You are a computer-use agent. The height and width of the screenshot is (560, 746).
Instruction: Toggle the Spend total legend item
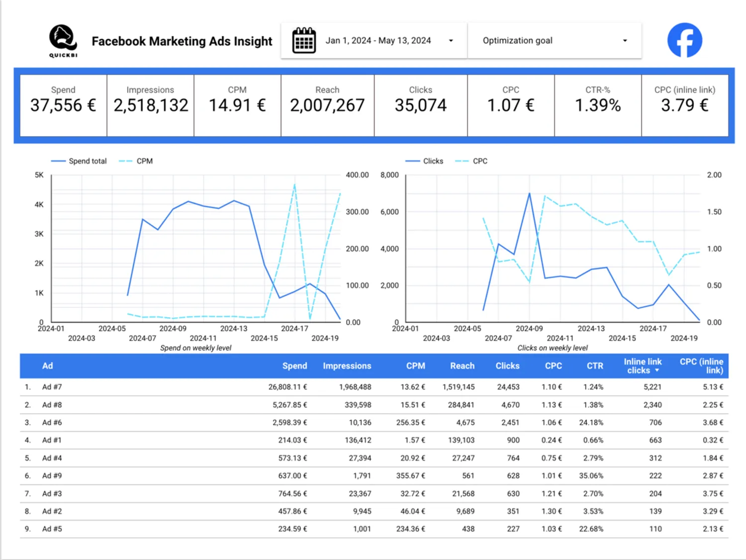pyautogui.click(x=79, y=161)
